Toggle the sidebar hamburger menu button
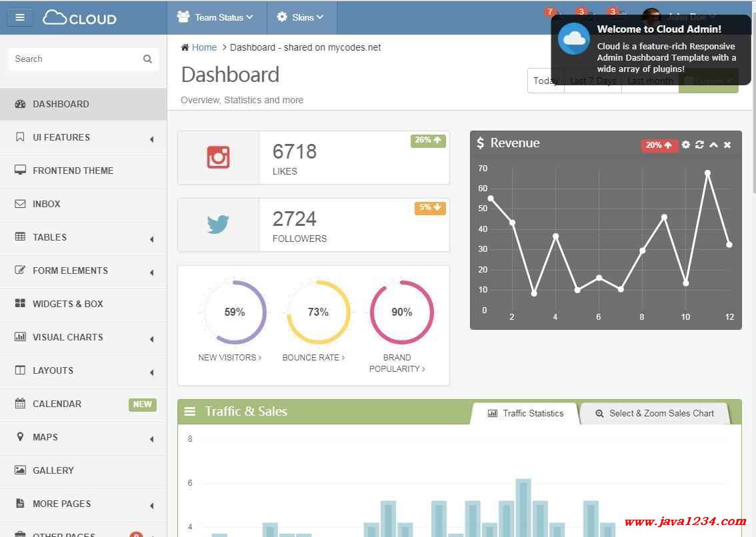Screen dimensions: 756x537 coord(20,17)
